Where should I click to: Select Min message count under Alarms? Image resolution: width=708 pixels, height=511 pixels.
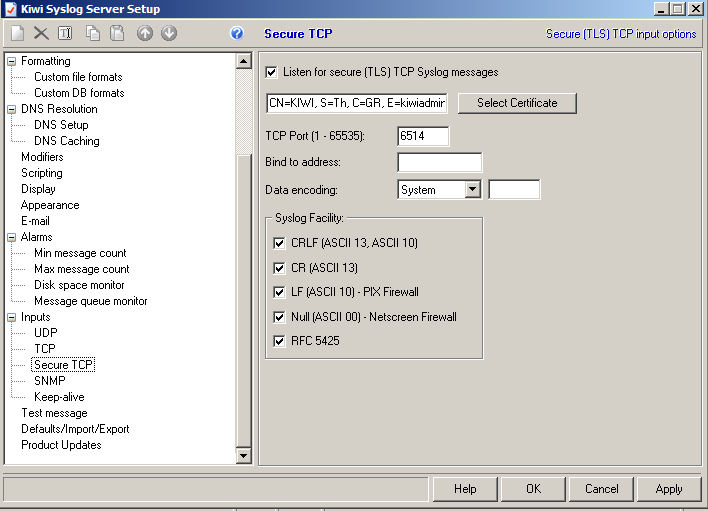[x=80, y=253]
